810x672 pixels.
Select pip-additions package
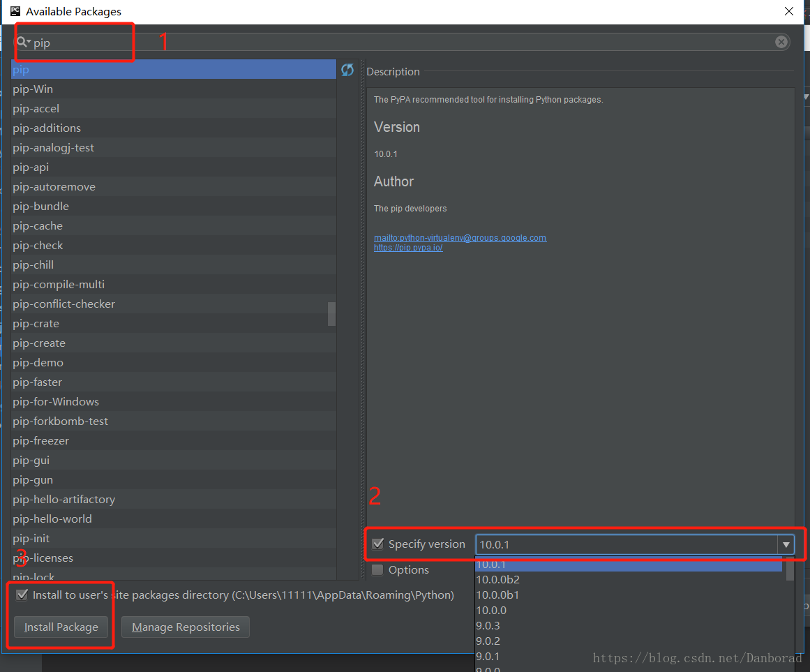(x=174, y=128)
